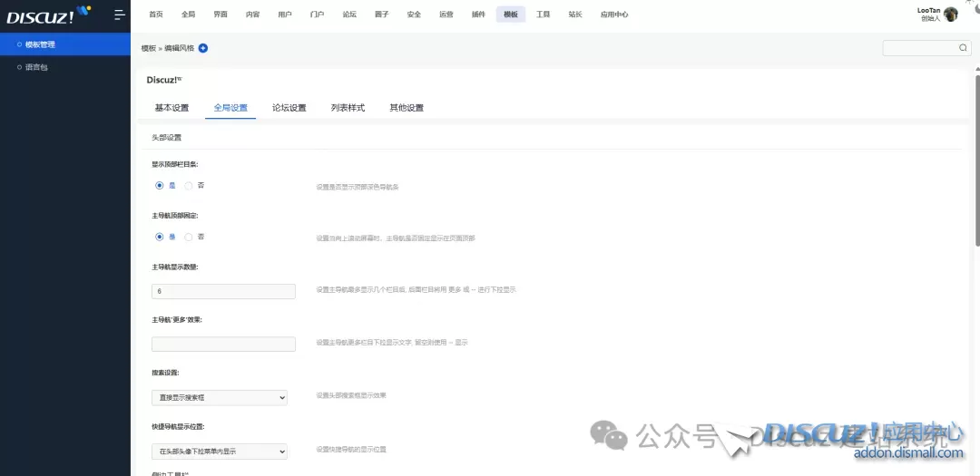Collapse the sidebar with the hamburger icon
This screenshot has width=980, height=476.
tap(119, 15)
